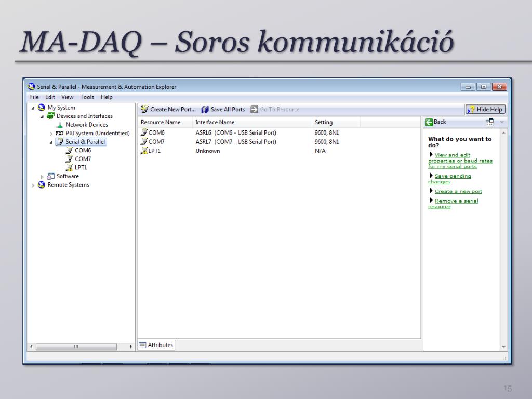This screenshot has height=399, width=532.
Task: Open the Edit menu
Action: click(x=50, y=97)
